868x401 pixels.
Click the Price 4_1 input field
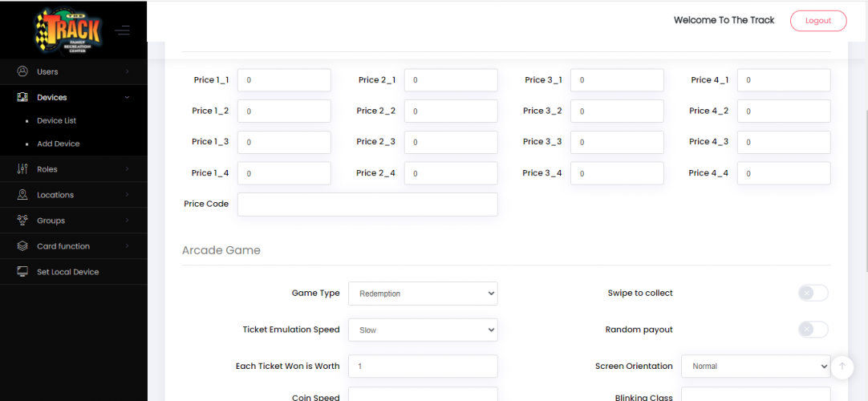point(784,80)
